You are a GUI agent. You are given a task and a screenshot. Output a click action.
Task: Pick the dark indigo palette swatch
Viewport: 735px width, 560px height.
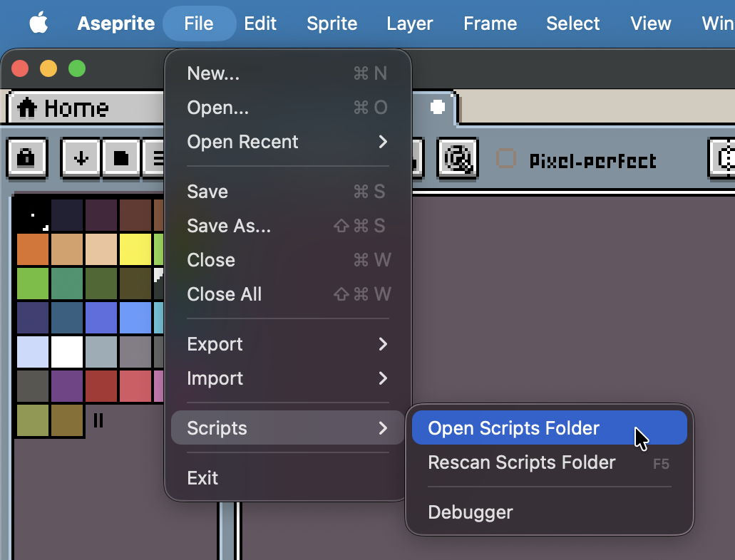tap(33, 318)
